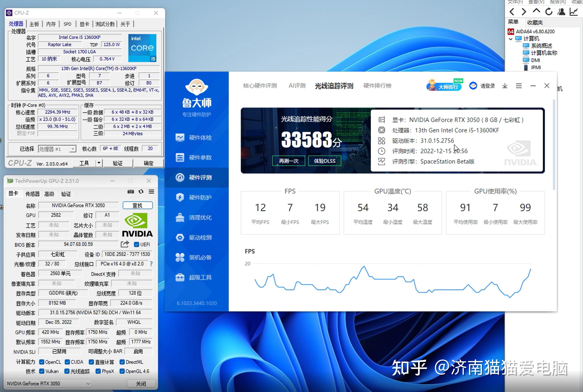Open 超级工具 in Ludashi sidebar

(196, 278)
